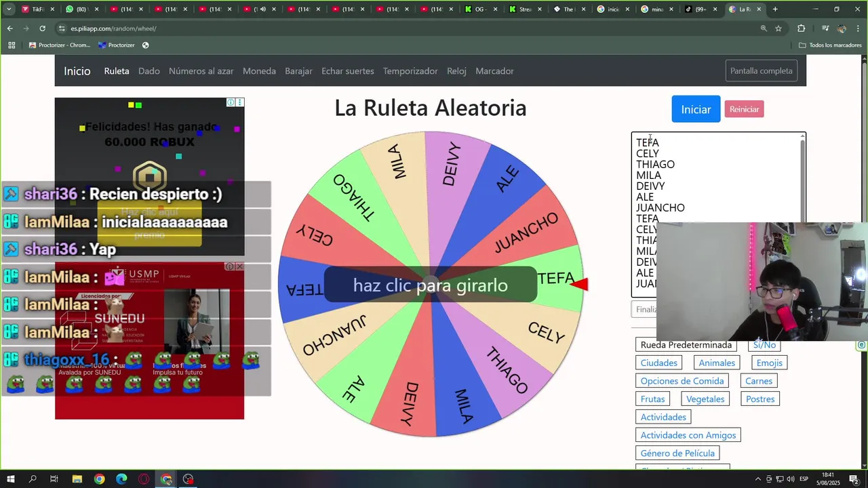Click the Pantalla completa button
Image resolution: width=868 pixels, height=488 pixels.
coord(762,71)
